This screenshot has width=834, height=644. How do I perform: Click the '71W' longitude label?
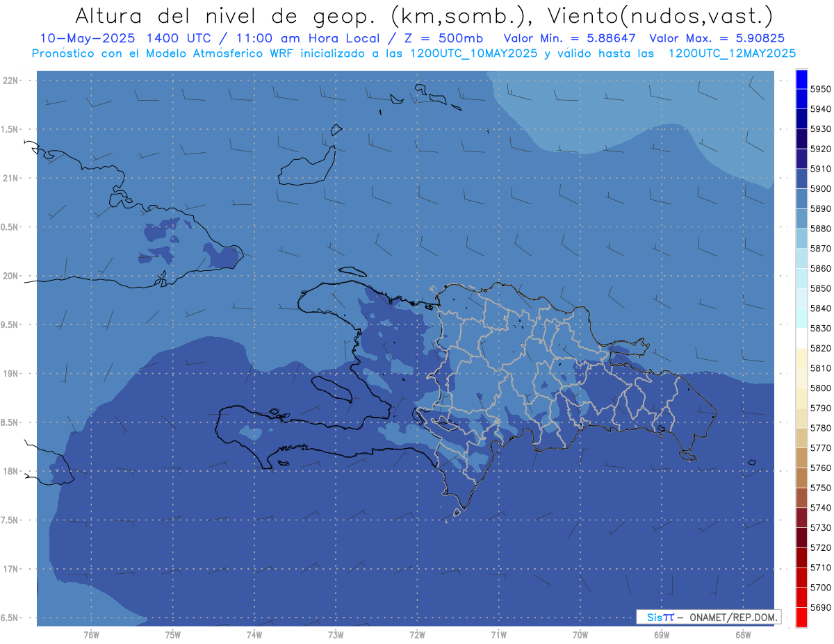pyautogui.click(x=498, y=634)
